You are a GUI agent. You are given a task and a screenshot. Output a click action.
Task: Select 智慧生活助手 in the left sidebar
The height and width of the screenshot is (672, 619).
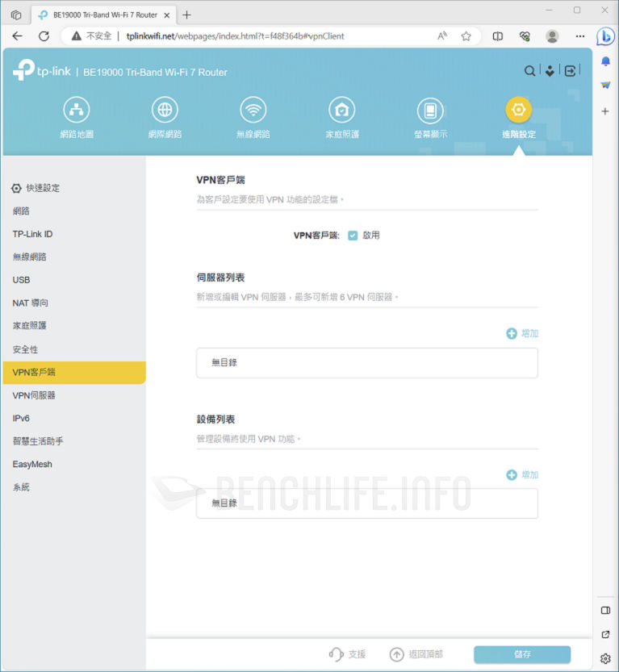38,441
